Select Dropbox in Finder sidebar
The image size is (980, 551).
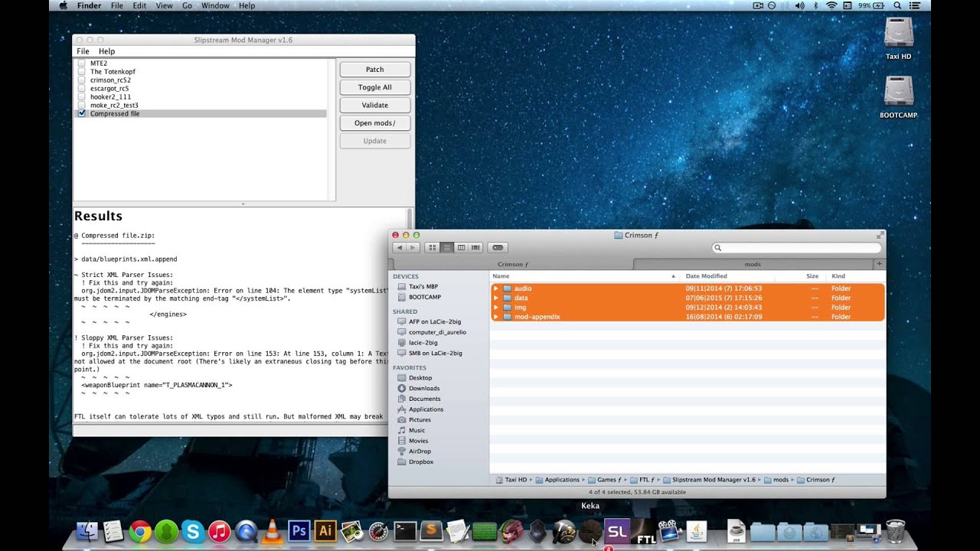[421, 461]
